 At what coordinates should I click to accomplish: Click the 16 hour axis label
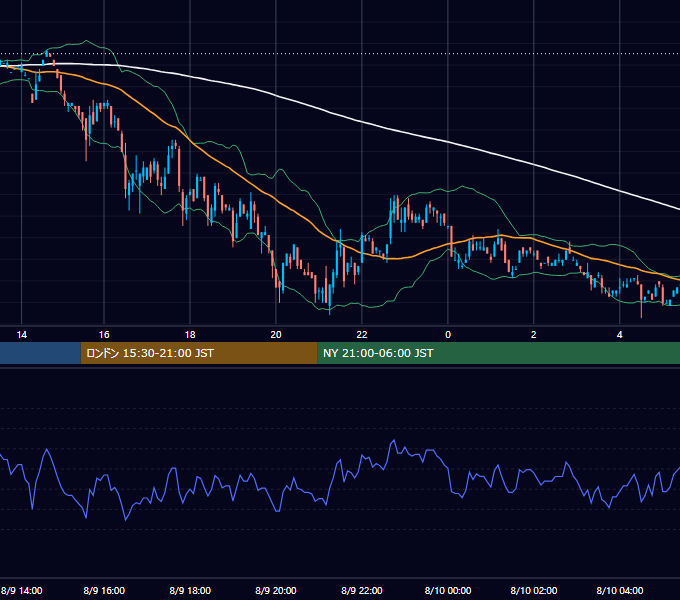(x=104, y=335)
